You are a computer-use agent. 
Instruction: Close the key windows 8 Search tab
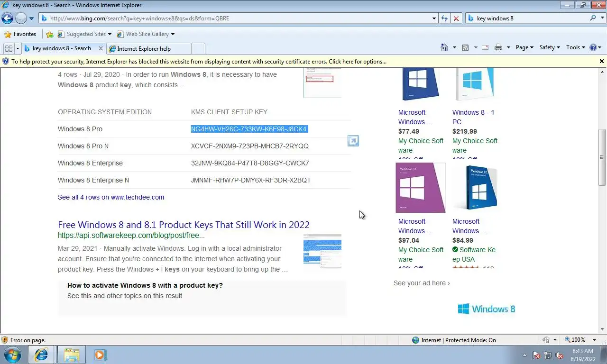tap(101, 48)
